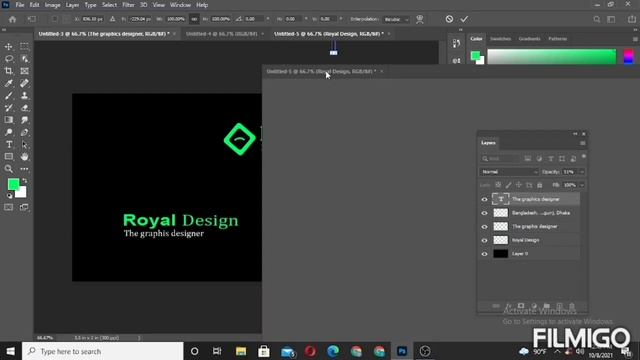Viewport: 640px width, 360px height.
Task: Hide the 'The graphis designer' layer
Action: pos(484,227)
